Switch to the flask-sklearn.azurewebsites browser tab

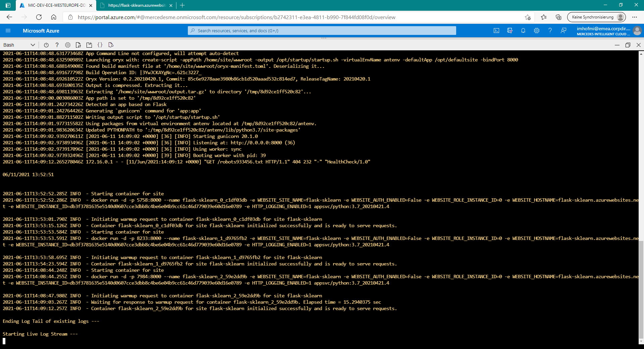coord(137,5)
